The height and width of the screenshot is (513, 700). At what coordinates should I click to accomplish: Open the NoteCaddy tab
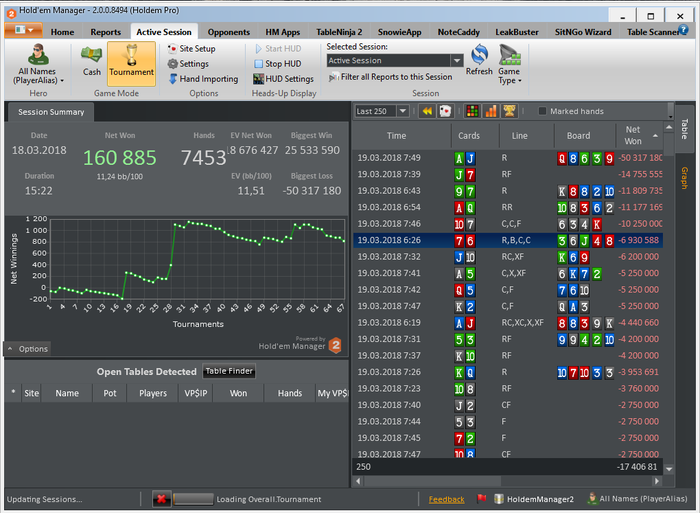click(458, 32)
